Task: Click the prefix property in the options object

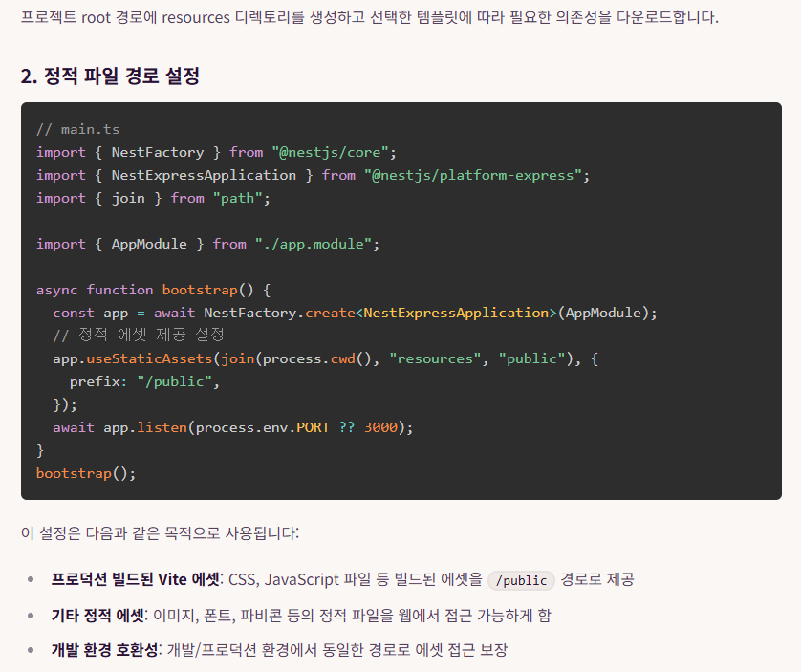Action: pos(98,381)
